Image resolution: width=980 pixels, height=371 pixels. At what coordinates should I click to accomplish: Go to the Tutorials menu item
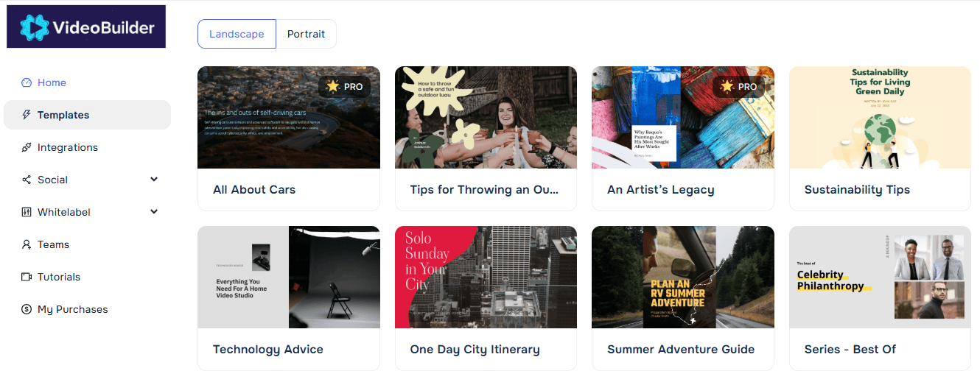pos(59,277)
